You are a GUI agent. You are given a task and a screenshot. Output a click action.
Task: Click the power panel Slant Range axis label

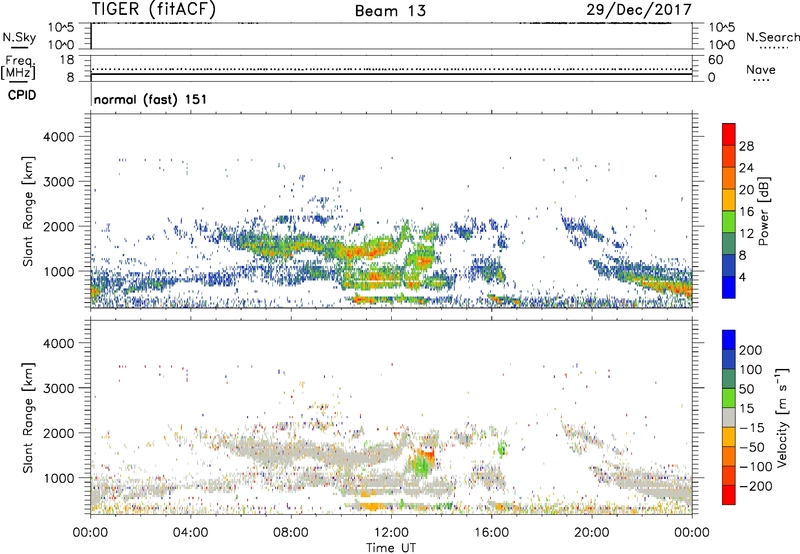point(28,211)
